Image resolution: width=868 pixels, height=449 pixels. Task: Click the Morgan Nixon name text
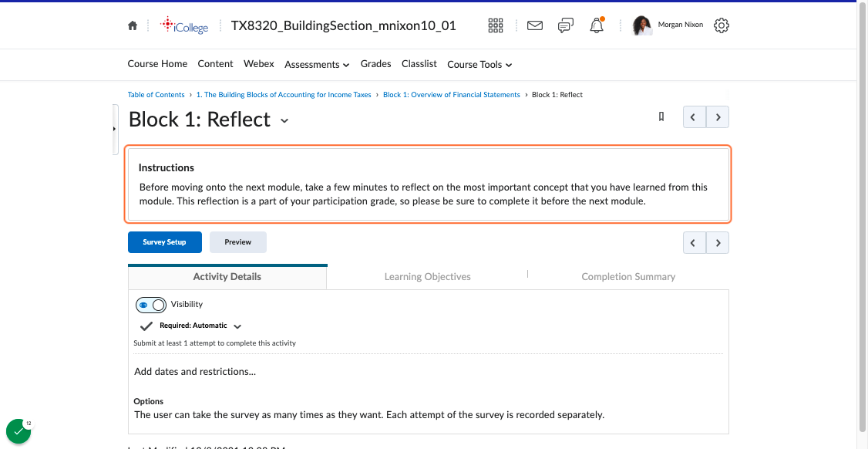point(681,25)
